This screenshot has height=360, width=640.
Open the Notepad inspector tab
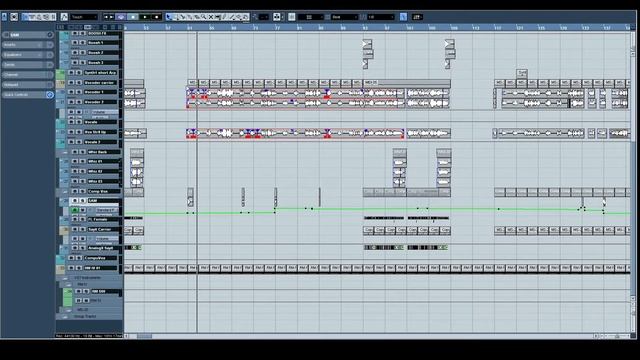pyautogui.click(x=28, y=85)
